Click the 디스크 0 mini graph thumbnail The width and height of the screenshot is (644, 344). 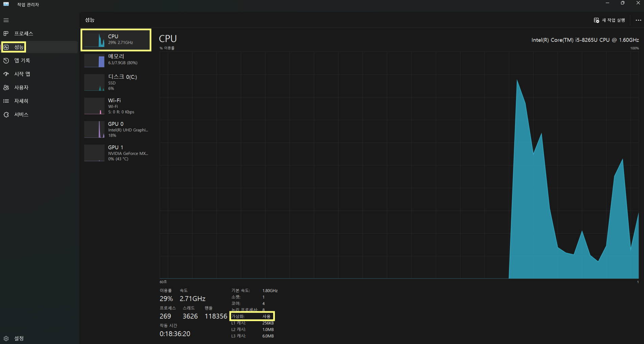coord(94,83)
